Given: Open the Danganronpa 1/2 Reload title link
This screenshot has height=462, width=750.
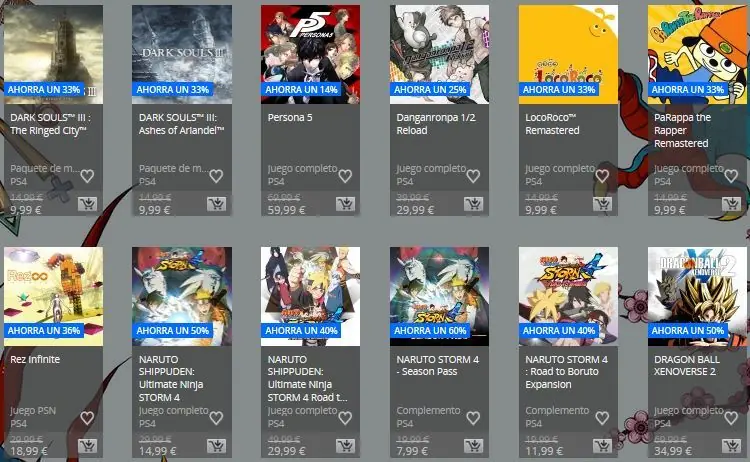Looking at the screenshot, I should pos(436,124).
